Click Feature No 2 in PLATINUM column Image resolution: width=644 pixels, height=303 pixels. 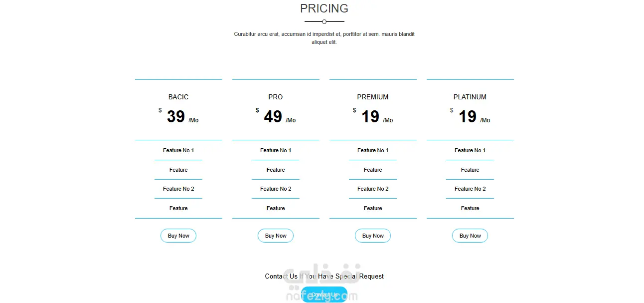470,189
